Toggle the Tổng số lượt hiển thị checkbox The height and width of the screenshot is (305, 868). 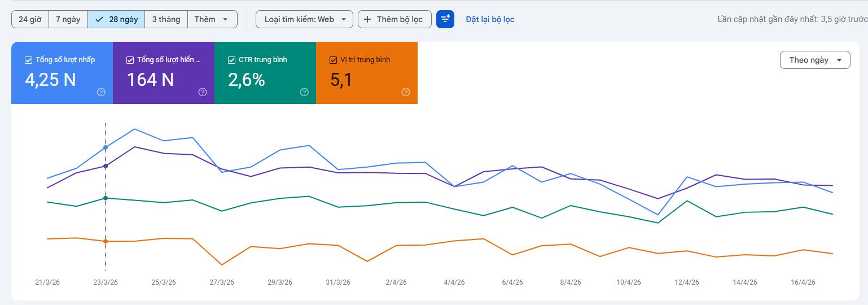tap(130, 60)
